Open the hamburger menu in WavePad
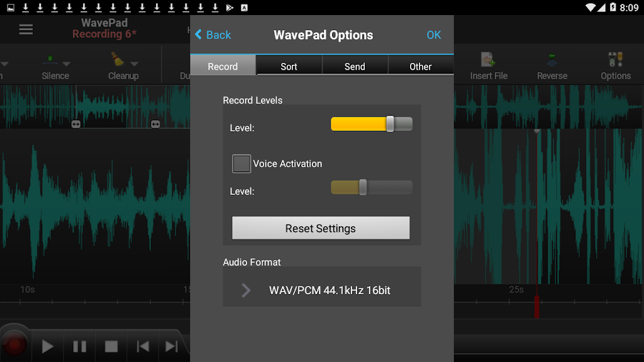Viewport: 644px width, 362px height. (26, 29)
